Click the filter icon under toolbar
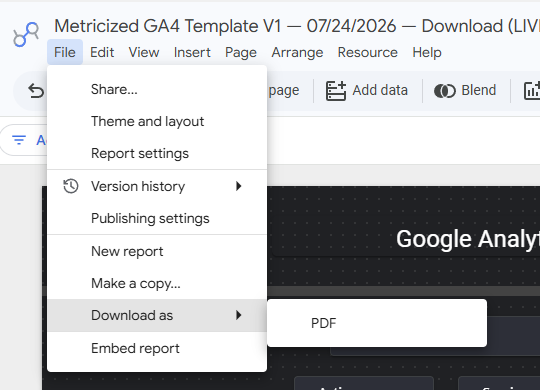The height and width of the screenshot is (390, 540). 19,140
